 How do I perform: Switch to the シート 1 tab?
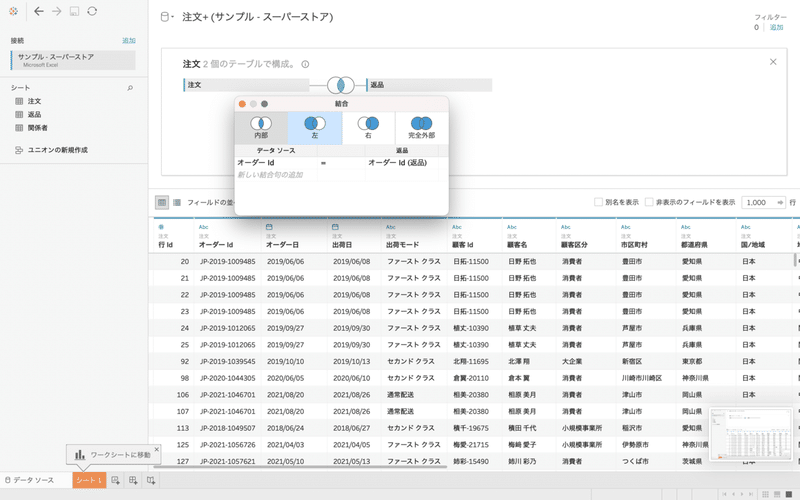tap(89, 480)
